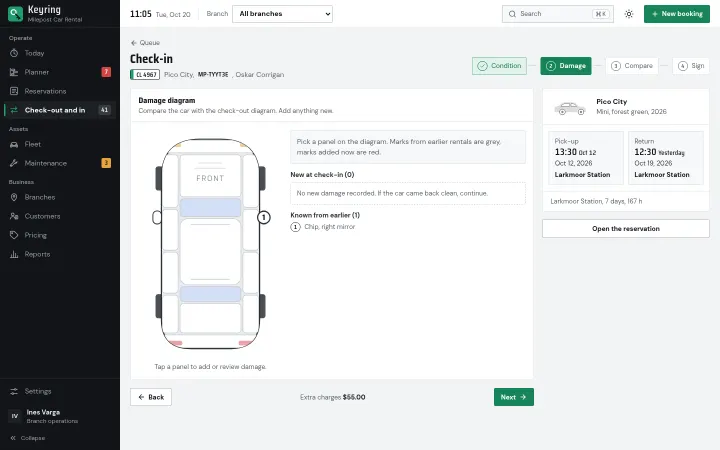Select Check-out and in
720x450 pixels.
(60, 110)
